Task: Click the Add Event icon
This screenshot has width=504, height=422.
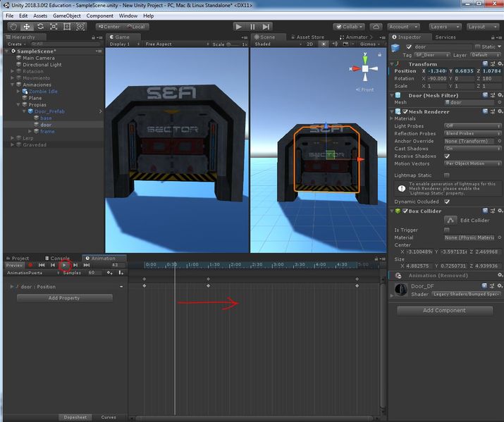Action: [x=121, y=273]
